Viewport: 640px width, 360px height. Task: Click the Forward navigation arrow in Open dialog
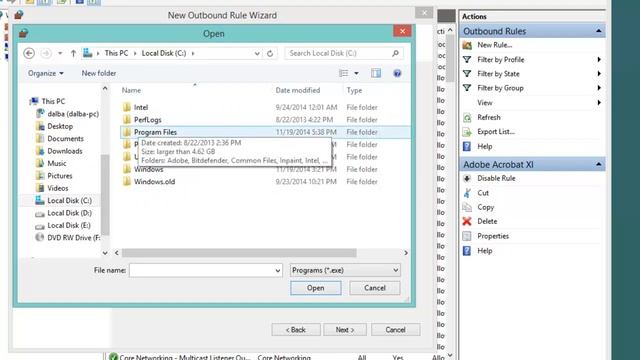pos(46,53)
